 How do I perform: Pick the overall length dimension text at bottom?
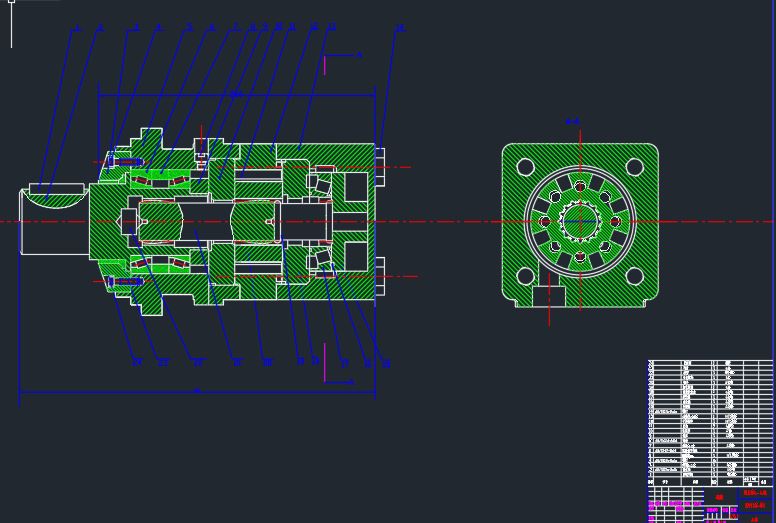(x=197, y=391)
